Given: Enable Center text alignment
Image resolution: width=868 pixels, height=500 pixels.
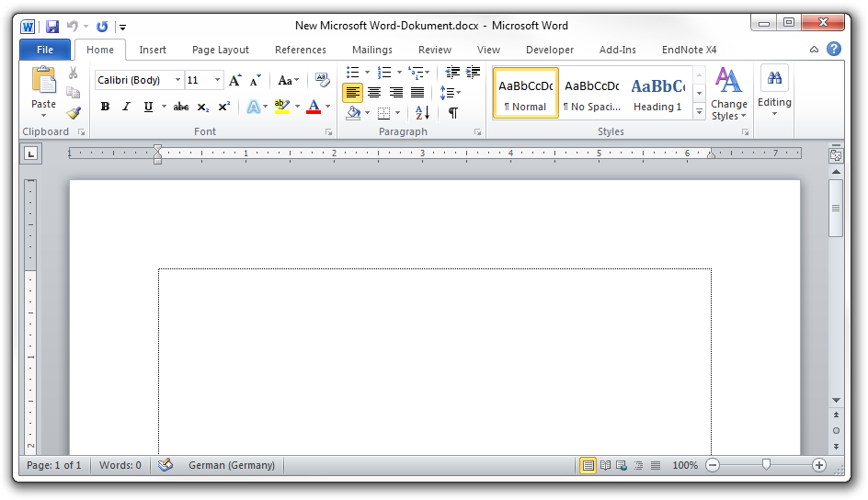Looking at the screenshot, I should 374,92.
